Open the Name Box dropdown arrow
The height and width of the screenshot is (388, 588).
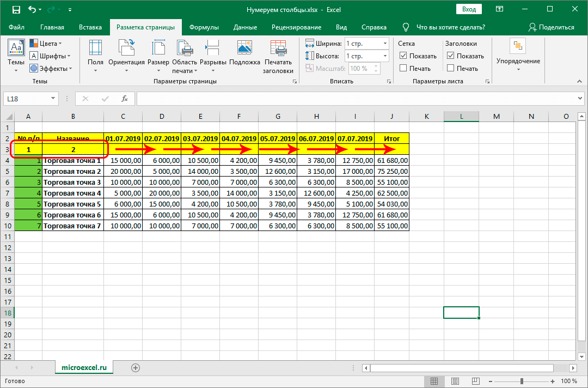(53, 99)
